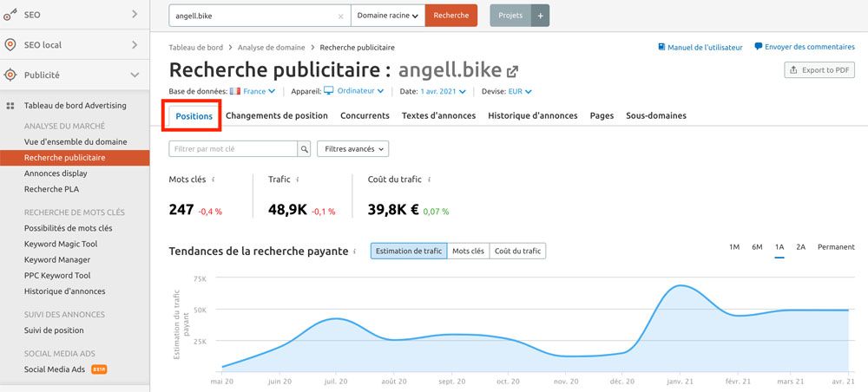Open Recherche PLA in sidebar
This screenshot has width=868, height=392.
pyautogui.click(x=51, y=189)
